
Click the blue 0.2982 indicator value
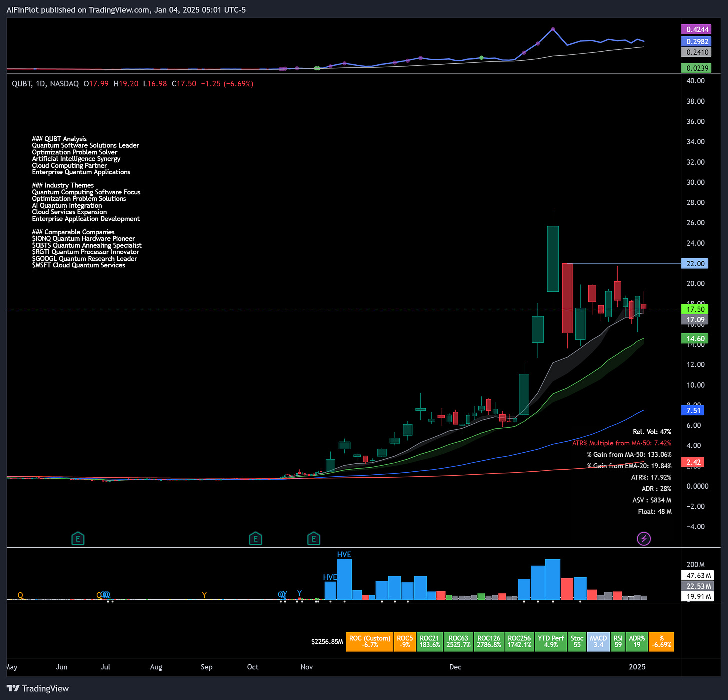(x=696, y=41)
